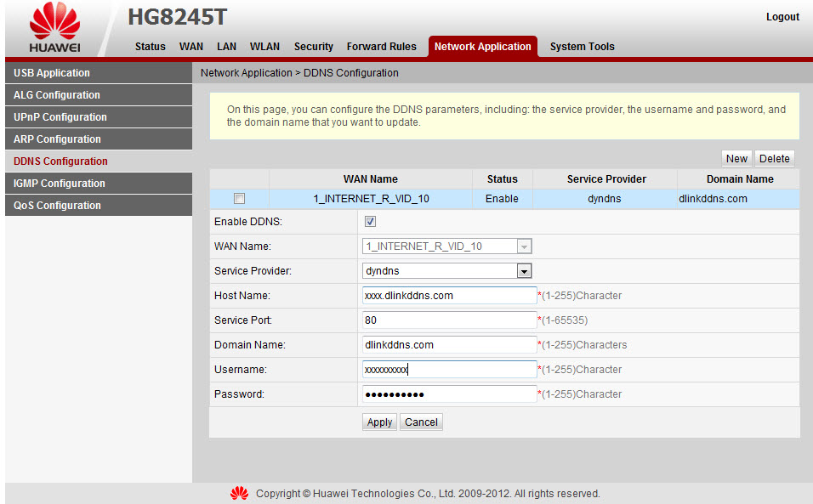Viewport: 813px width, 504px height.
Task: Open the Forward Rules tab
Action: pos(382,47)
